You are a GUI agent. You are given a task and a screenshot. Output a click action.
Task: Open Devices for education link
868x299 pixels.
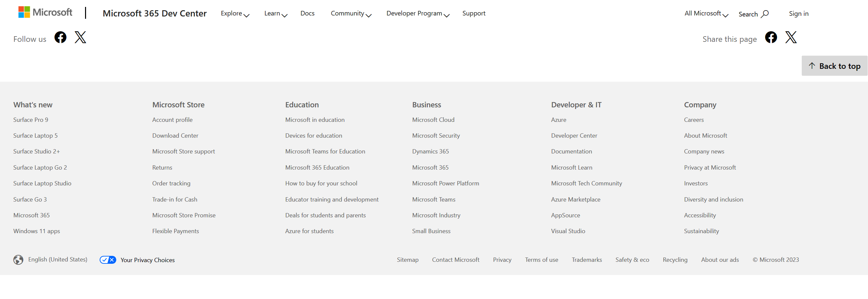point(314,135)
